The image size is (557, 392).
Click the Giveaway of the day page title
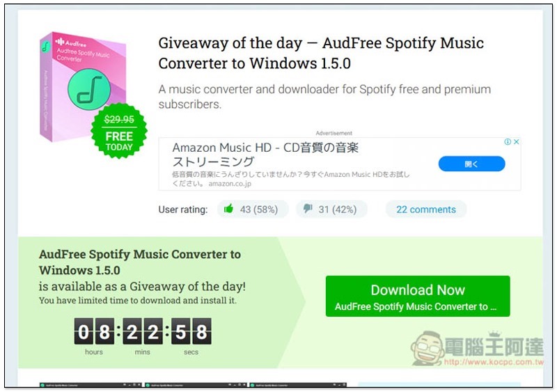321,53
